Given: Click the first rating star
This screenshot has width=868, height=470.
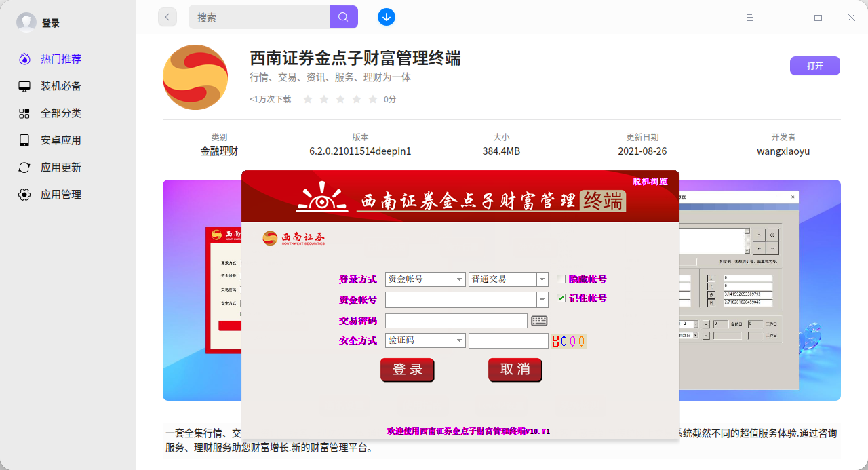Looking at the screenshot, I should tap(308, 99).
